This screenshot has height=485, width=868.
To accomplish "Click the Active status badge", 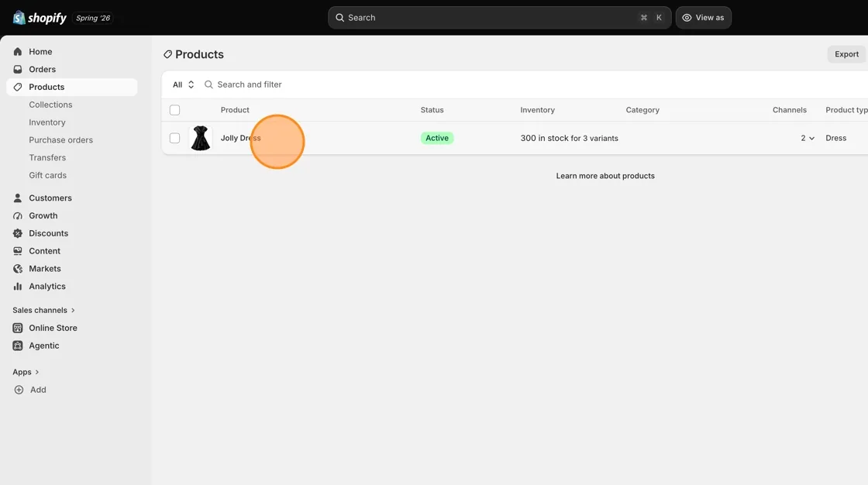I will point(437,139).
